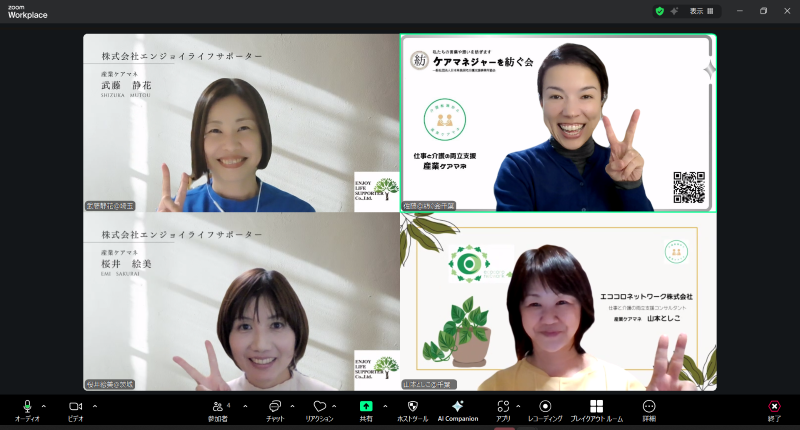Open the 表示 view layout menu
800x430 pixels.
pyautogui.click(x=700, y=11)
